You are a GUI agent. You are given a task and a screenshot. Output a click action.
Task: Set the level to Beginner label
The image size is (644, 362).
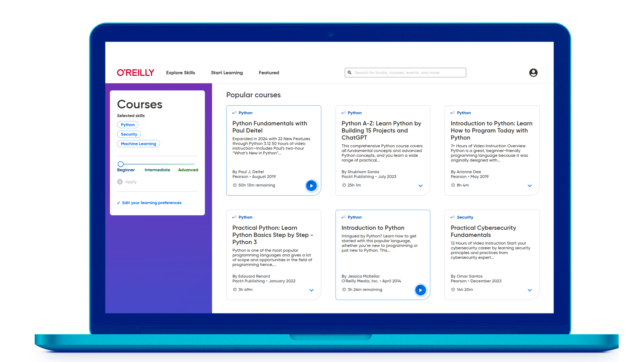(126, 170)
